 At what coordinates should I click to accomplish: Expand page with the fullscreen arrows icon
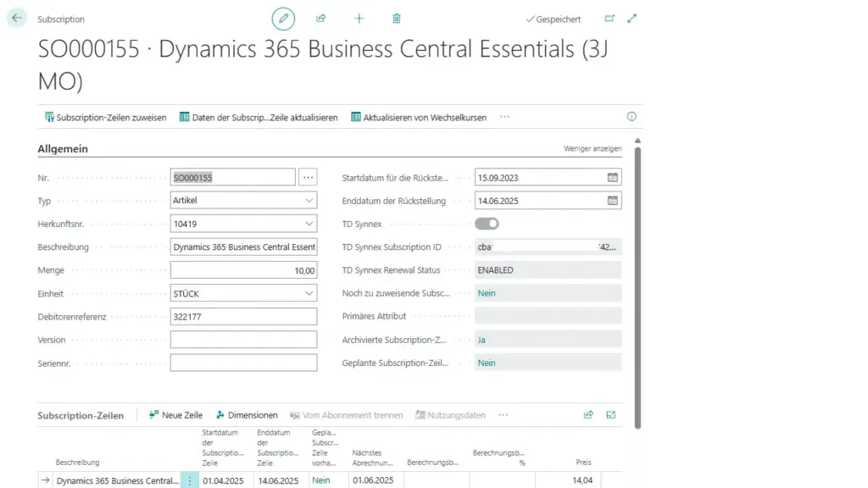tap(632, 19)
